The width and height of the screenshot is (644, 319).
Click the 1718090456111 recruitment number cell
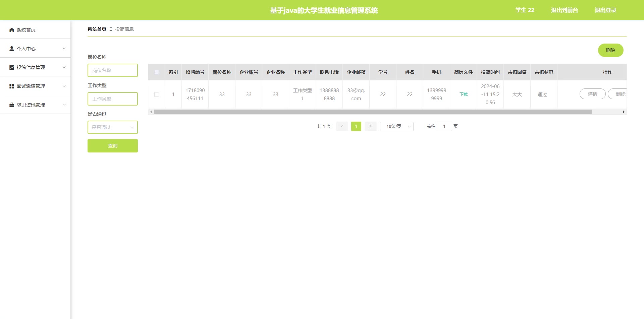tap(195, 94)
